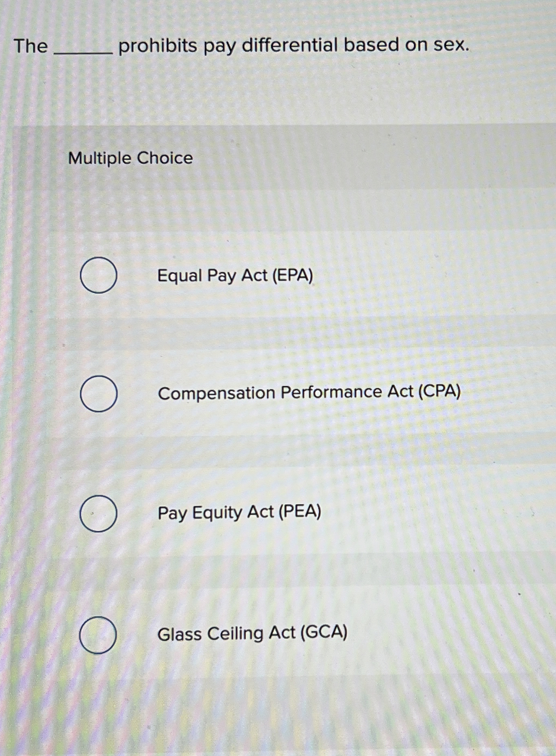Click the question prompt text
This screenshot has height=756, width=556.
[242, 46]
